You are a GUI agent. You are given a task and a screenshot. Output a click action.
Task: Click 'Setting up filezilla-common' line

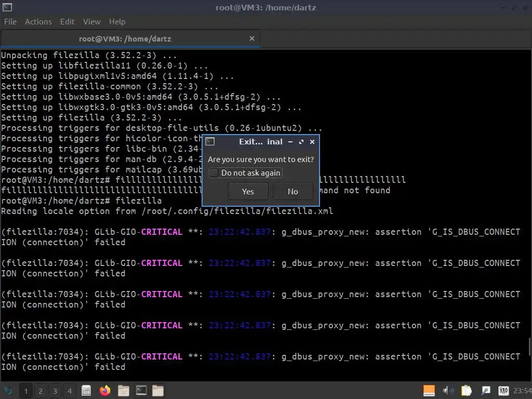click(110, 87)
